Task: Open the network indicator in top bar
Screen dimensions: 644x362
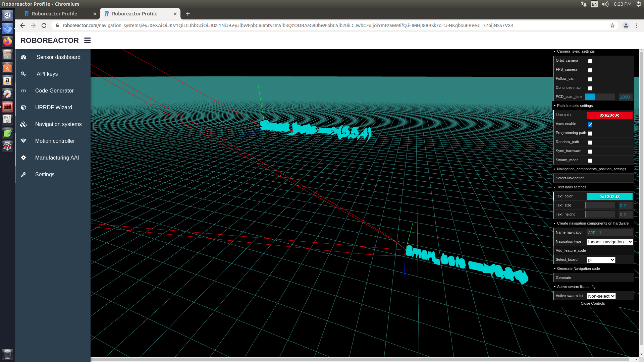Action: pyautogui.click(x=584, y=4)
